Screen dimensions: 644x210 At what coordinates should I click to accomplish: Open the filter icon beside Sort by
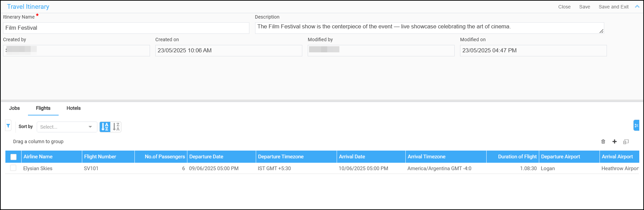(x=8, y=126)
